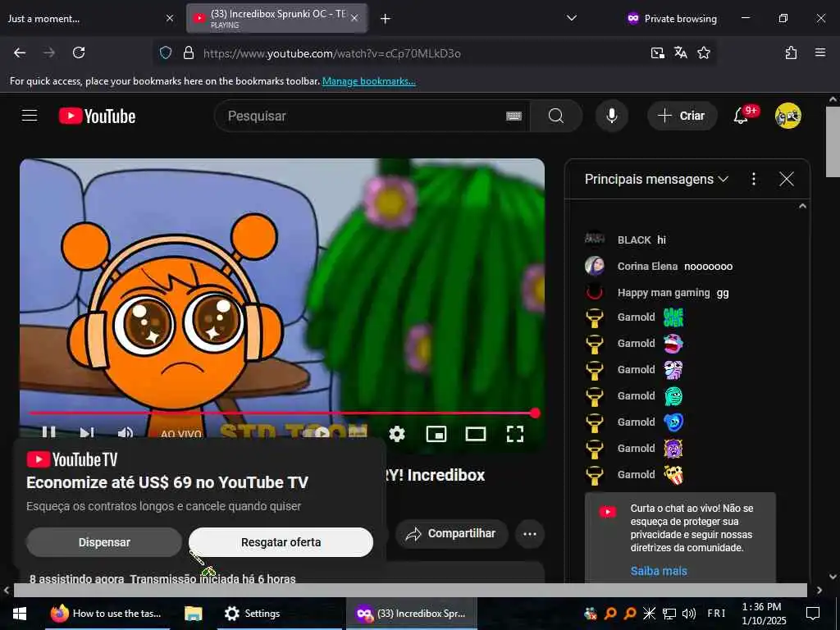The image size is (840, 630).
Task: Open File Explorer from the taskbar
Action: tap(194, 614)
